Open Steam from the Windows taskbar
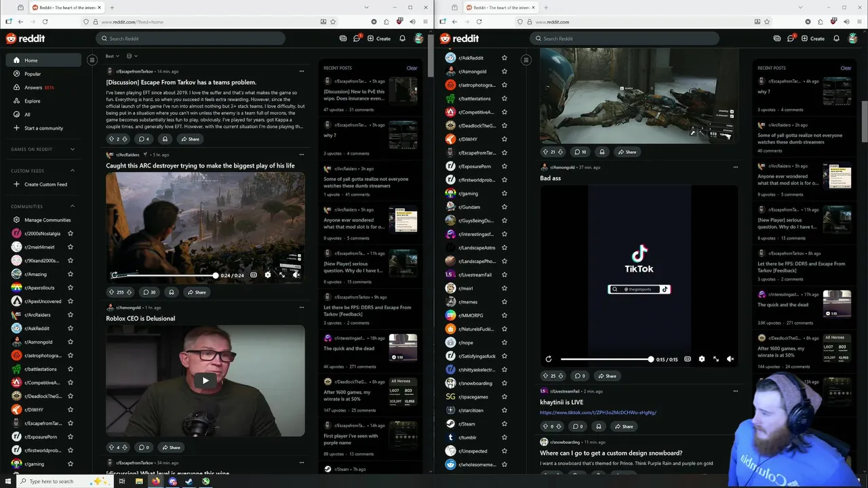 (x=189, y=481)
